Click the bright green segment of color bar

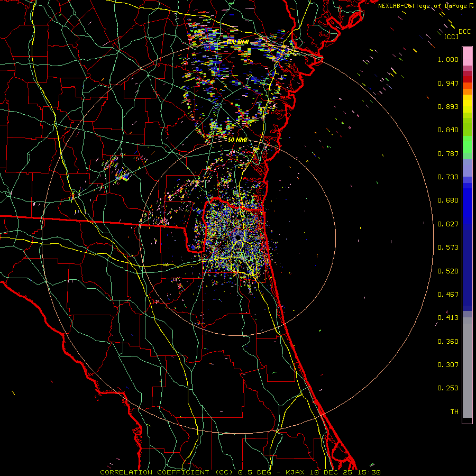467,144
